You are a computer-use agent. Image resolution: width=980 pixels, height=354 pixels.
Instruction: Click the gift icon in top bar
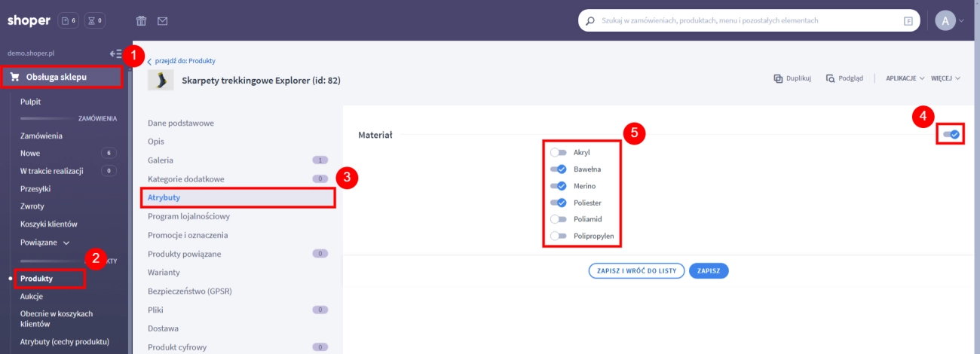142,20
